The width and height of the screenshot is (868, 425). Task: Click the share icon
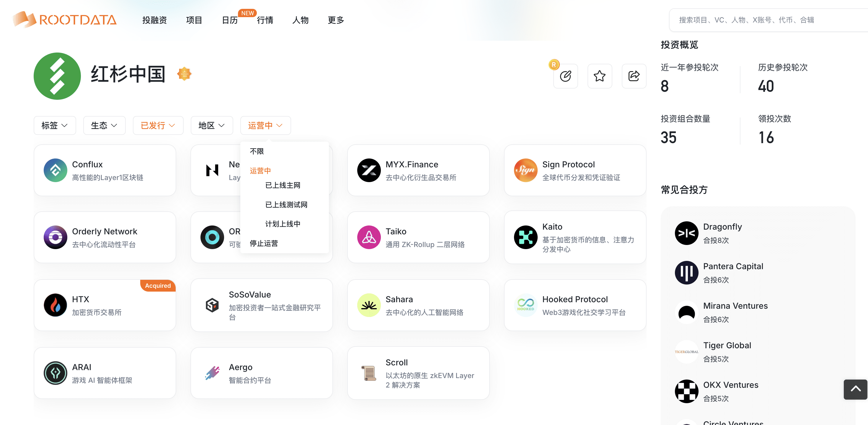tap(634, 76)
